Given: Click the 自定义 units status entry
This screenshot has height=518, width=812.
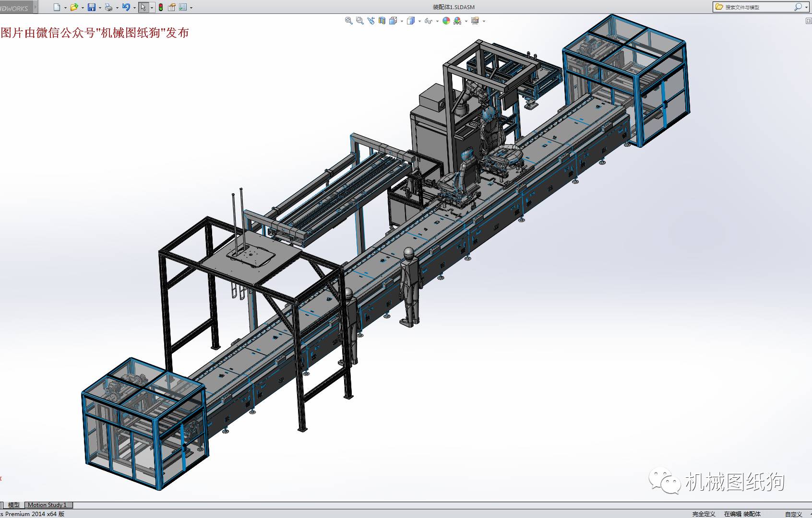Looking at the screenshot, I should (x=793, y=514).
